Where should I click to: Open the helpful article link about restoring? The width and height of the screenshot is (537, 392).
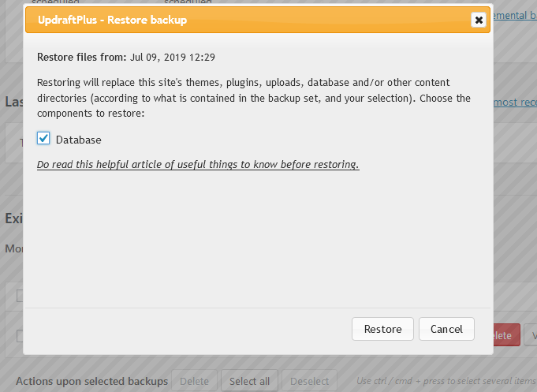click(198, 165)
